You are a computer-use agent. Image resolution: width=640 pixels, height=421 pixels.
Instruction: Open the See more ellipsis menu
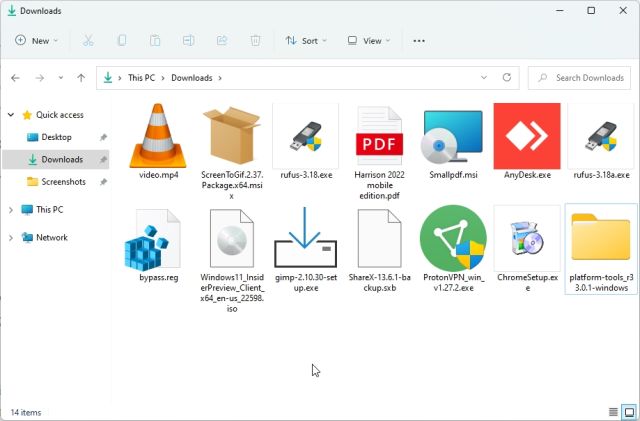point(419,41)
